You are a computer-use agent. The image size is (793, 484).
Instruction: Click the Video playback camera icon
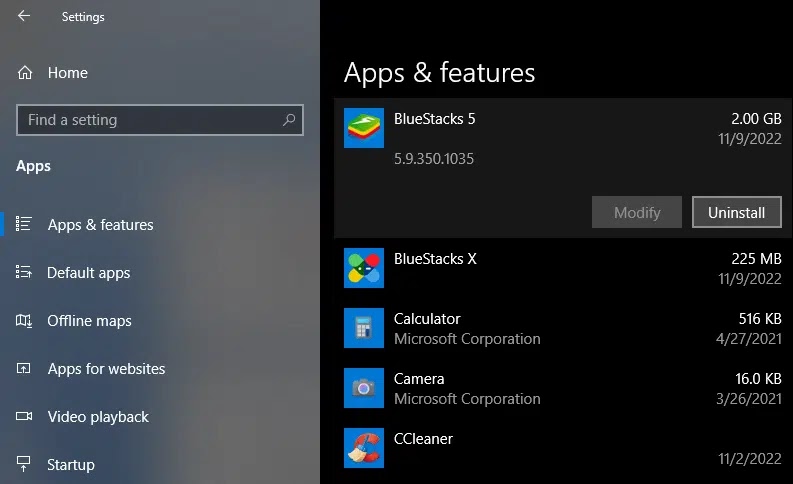[x=24, y=416]
